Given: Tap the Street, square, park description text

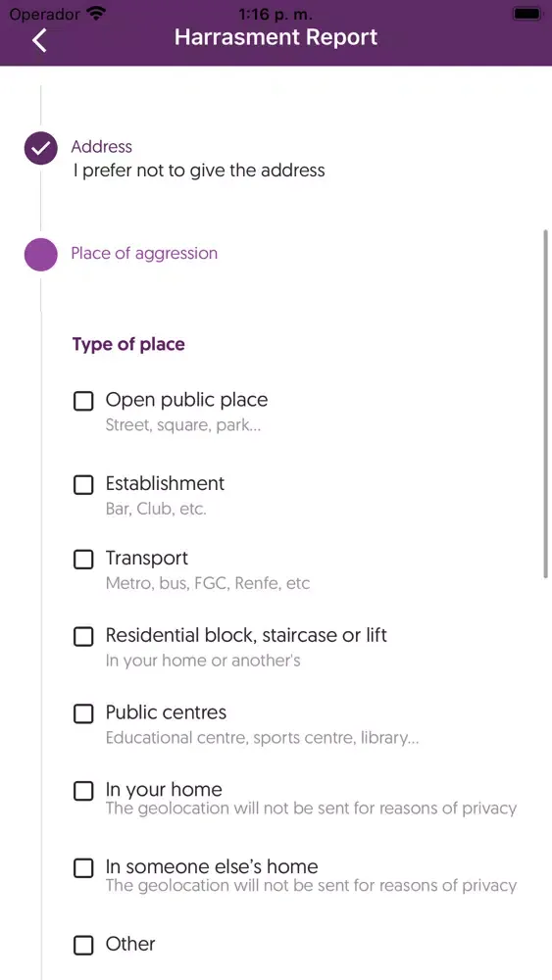Looking at the screenshot, I should pos(183,425).
